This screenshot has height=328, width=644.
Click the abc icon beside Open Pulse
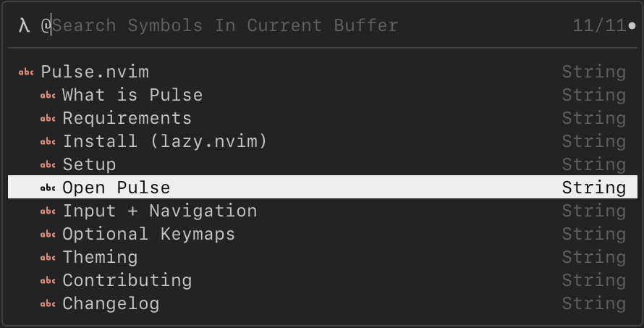[x=48, y=188]
